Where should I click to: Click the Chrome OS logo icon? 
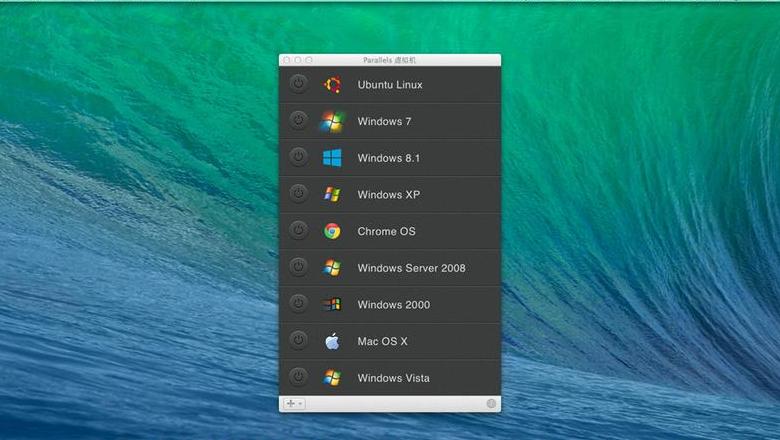tap(332, 231)
